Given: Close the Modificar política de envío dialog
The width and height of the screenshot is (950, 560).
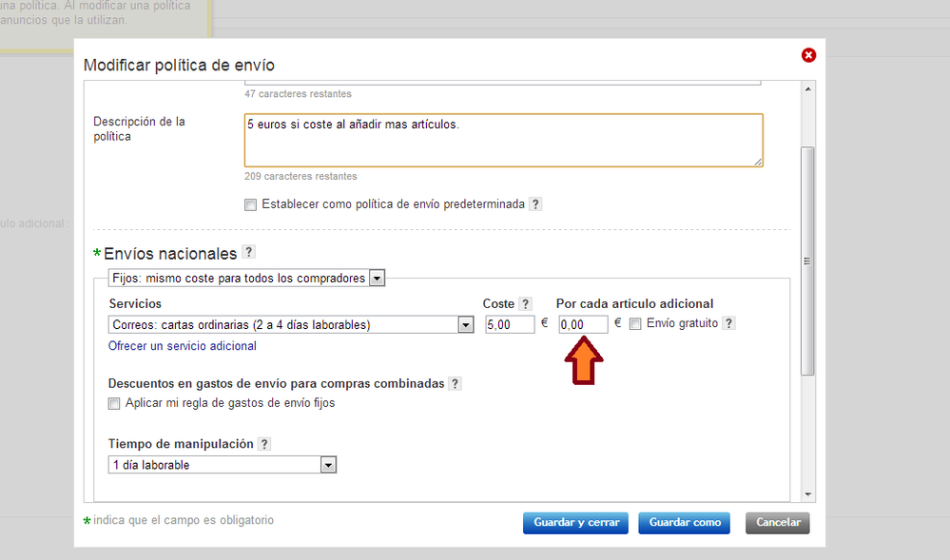Looking at the screenshot, I should coord(808,55).
